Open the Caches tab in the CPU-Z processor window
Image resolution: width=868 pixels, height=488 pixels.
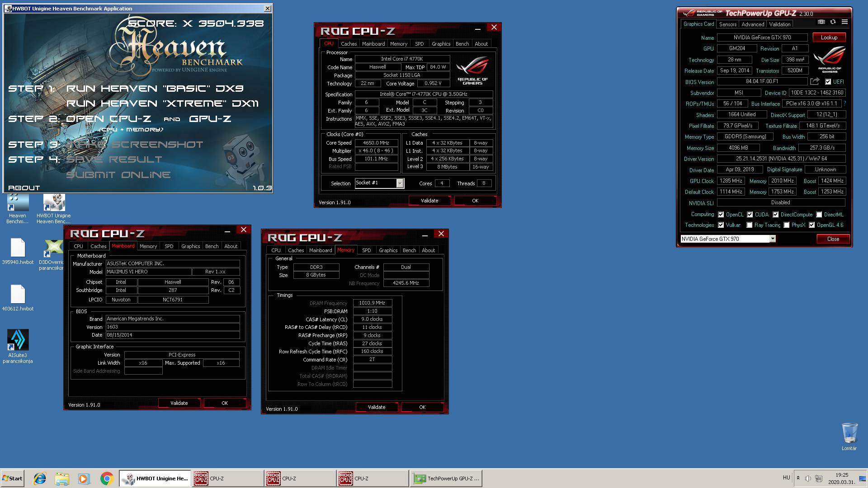[x=349, y=44]
